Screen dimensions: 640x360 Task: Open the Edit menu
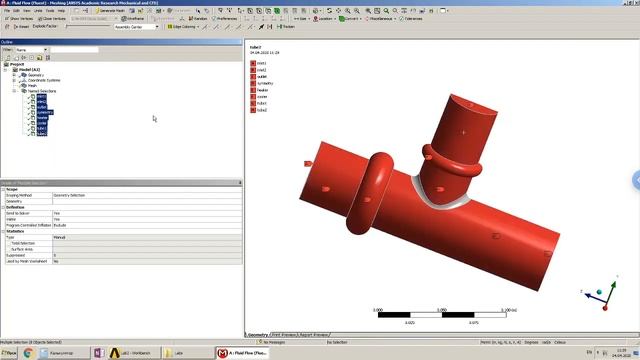[x=16, y=11]
